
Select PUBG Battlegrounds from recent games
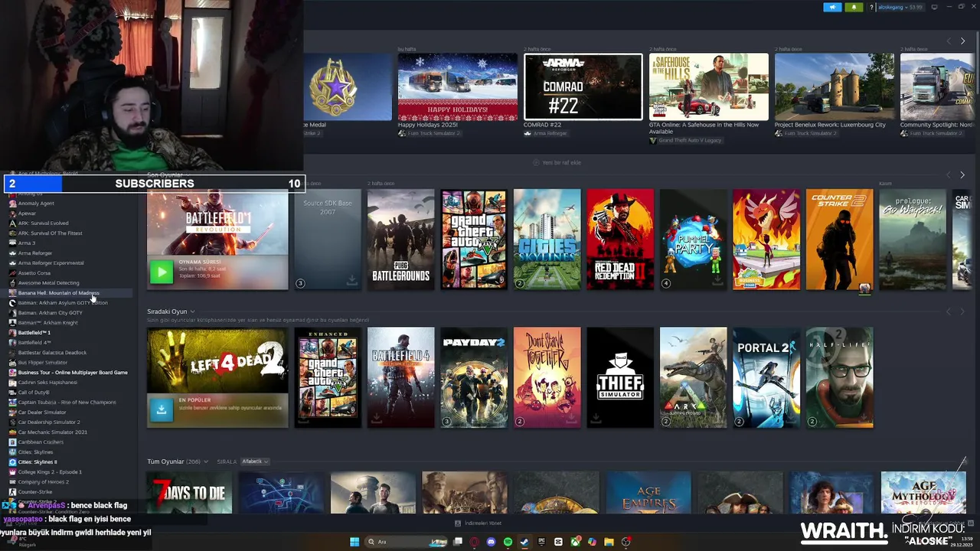click(x=400, y=240)
